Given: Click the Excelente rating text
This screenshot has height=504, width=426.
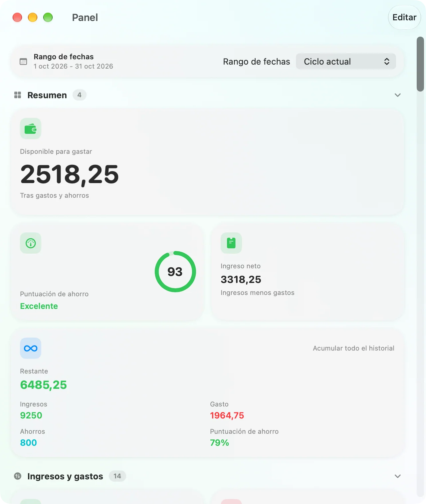Looking at the screenshot, I should [39, 306].
